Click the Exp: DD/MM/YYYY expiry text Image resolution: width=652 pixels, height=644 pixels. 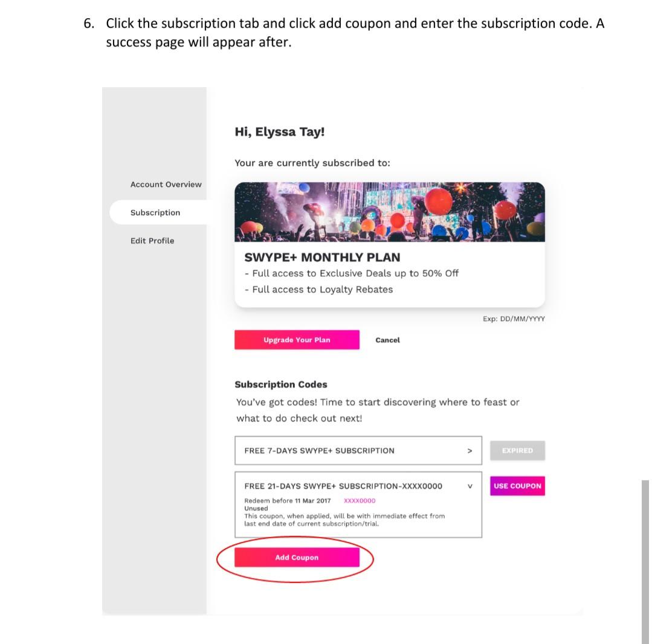point(514,319)
